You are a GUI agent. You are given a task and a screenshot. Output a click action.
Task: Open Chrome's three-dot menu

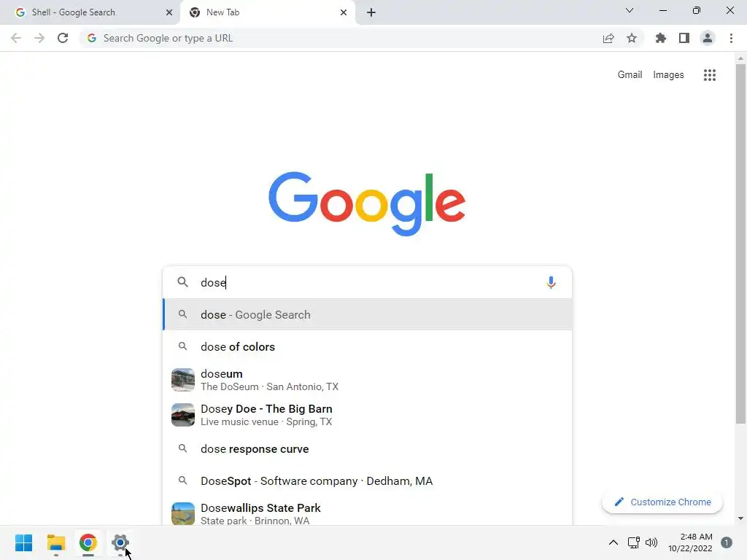coord(731,38)
